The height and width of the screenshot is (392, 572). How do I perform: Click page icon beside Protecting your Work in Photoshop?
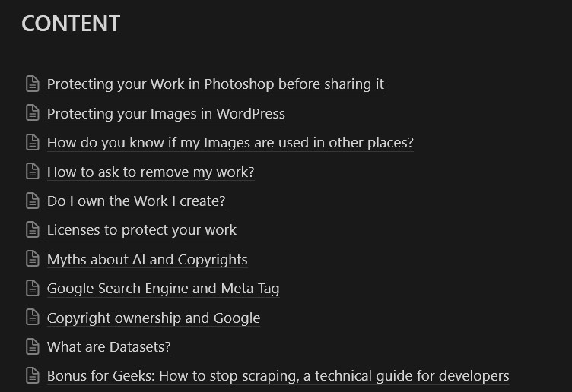(32, 84)
